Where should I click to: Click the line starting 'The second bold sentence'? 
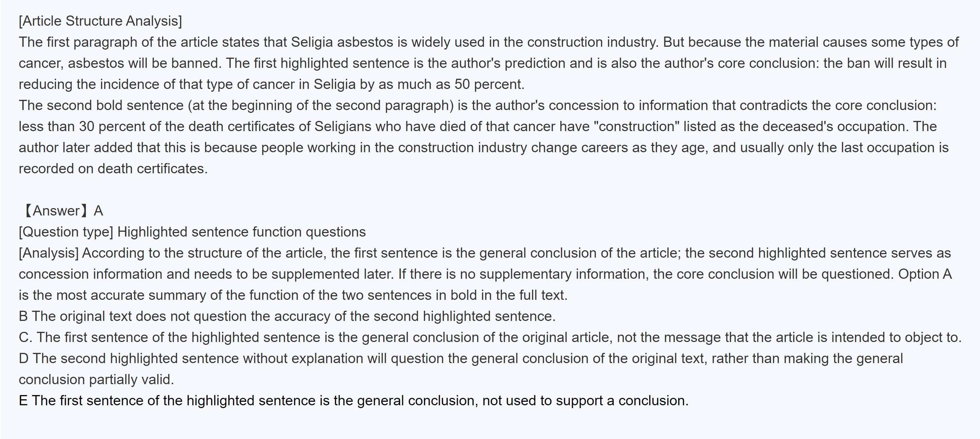[x=478, y=105]
